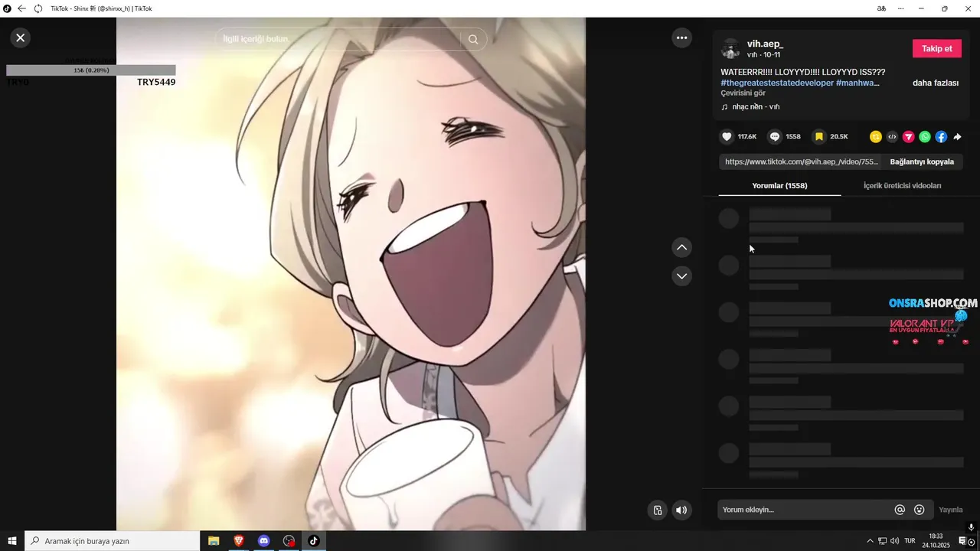Open TikTok app in taskbar

pos(313,541)
